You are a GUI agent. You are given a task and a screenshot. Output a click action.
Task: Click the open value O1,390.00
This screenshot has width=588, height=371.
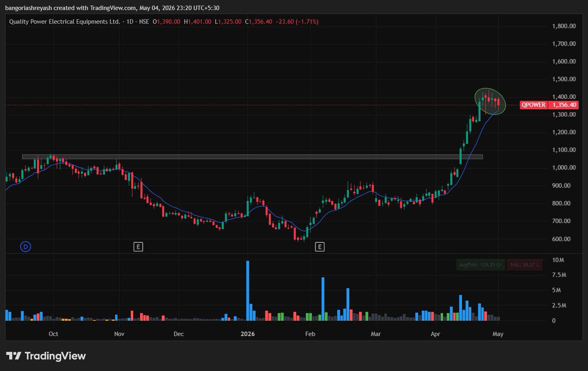[166, 22]
